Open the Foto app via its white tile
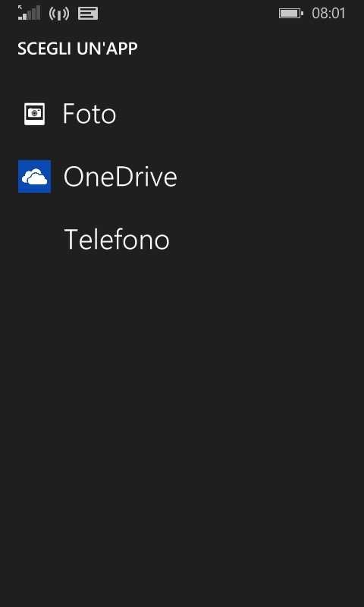364x607 pixels. [x=34, y=113]
